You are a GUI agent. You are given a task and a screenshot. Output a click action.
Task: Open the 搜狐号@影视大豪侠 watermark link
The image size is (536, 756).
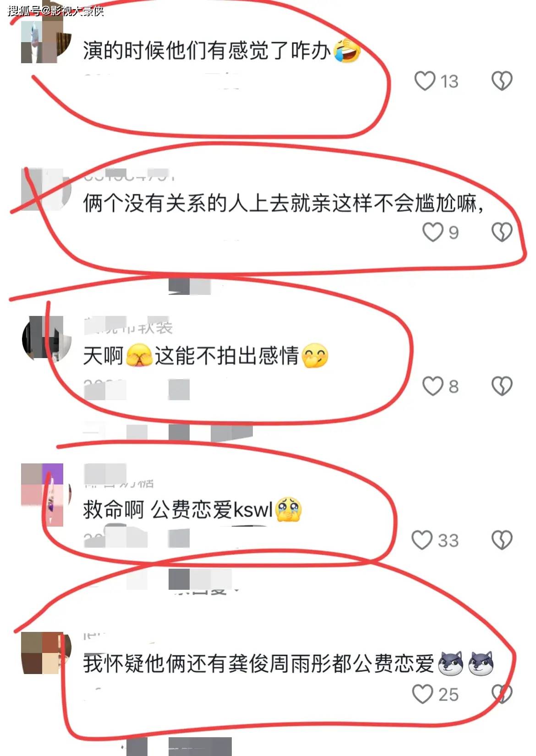(x=56, y=10)
